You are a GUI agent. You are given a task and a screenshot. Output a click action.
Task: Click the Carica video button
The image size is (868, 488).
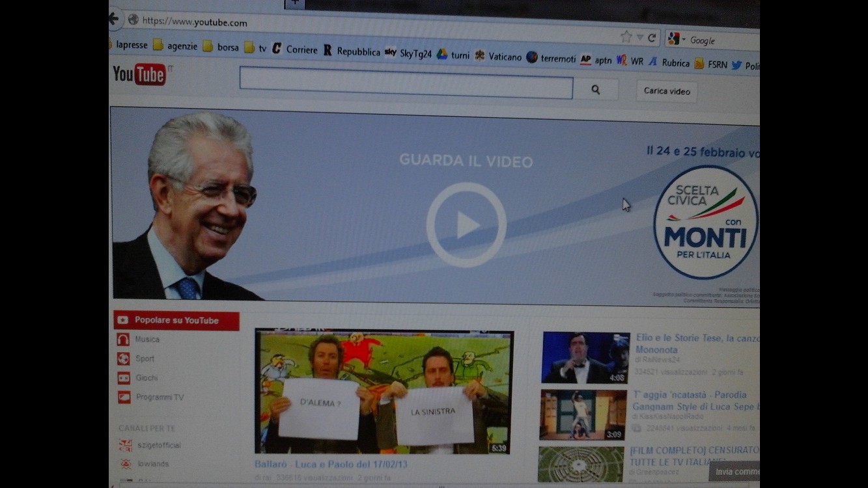pyautogui.click(x=667, y=91)
